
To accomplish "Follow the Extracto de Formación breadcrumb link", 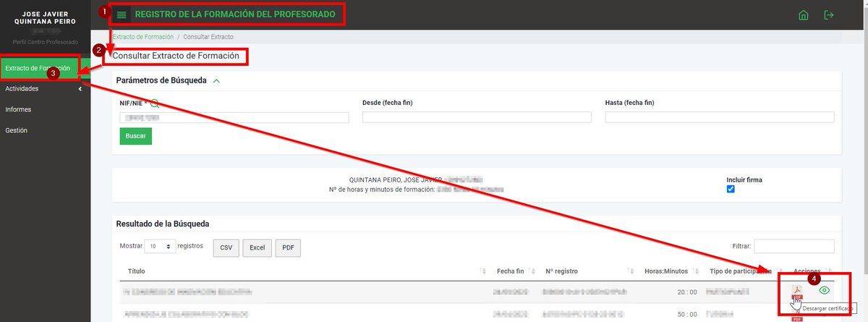I will pos(143,37).
